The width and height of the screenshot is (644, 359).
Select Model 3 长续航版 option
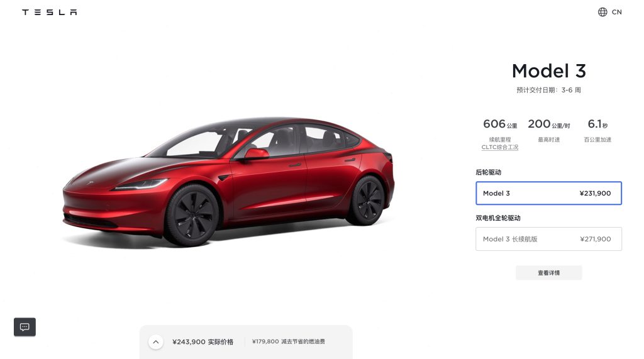(x=548, y=239)
